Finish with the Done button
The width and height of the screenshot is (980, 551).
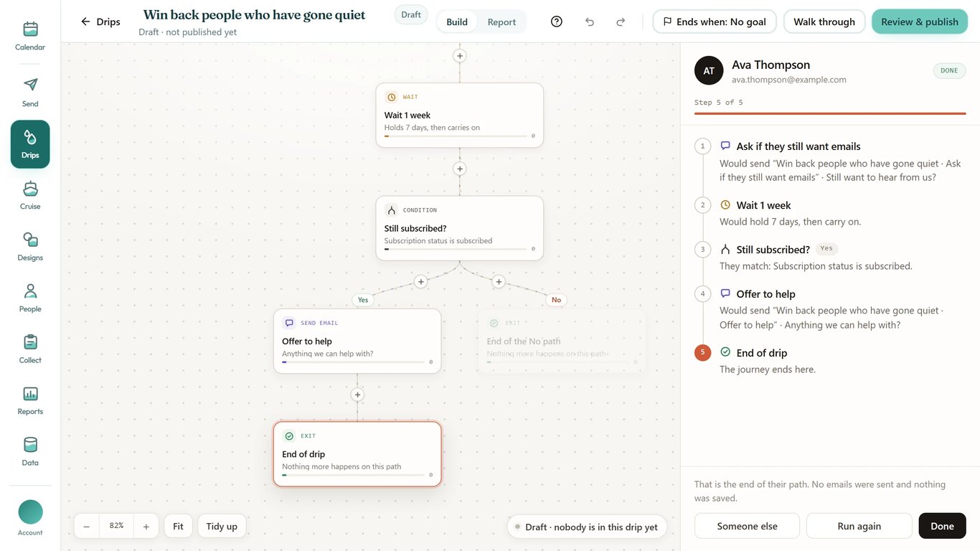942,526
